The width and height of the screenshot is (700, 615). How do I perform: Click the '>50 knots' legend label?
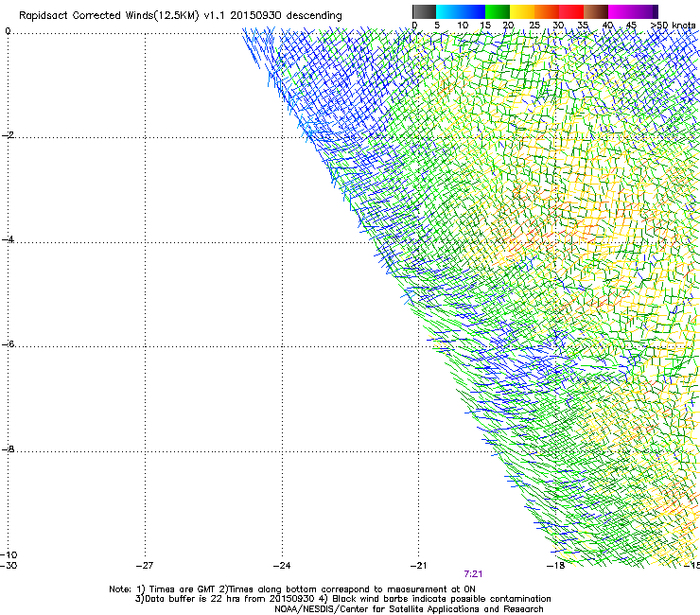click(674, 26)
